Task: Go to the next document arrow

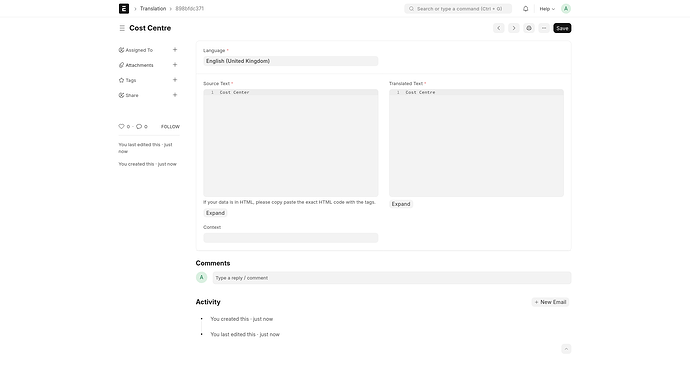Action: [x=514, y=28]
